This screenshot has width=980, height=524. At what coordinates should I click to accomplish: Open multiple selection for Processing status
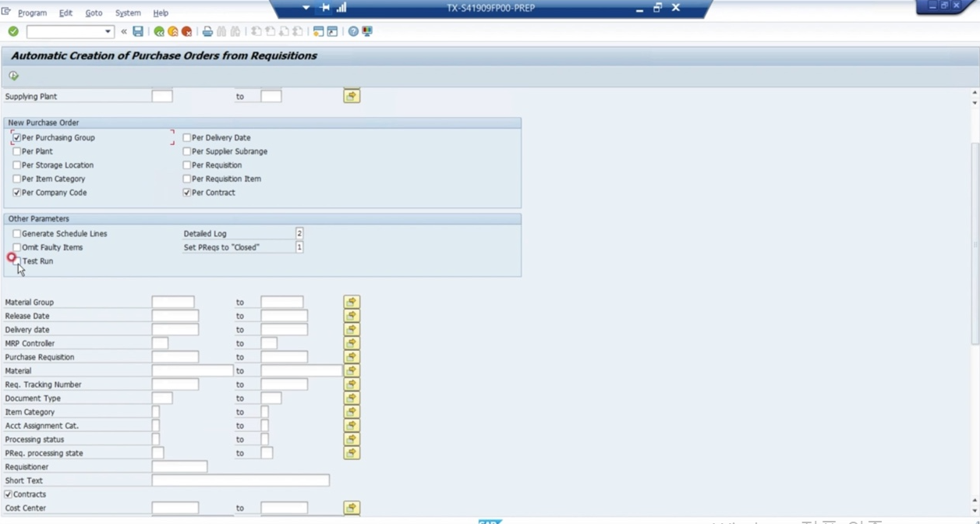coord(352,439)
